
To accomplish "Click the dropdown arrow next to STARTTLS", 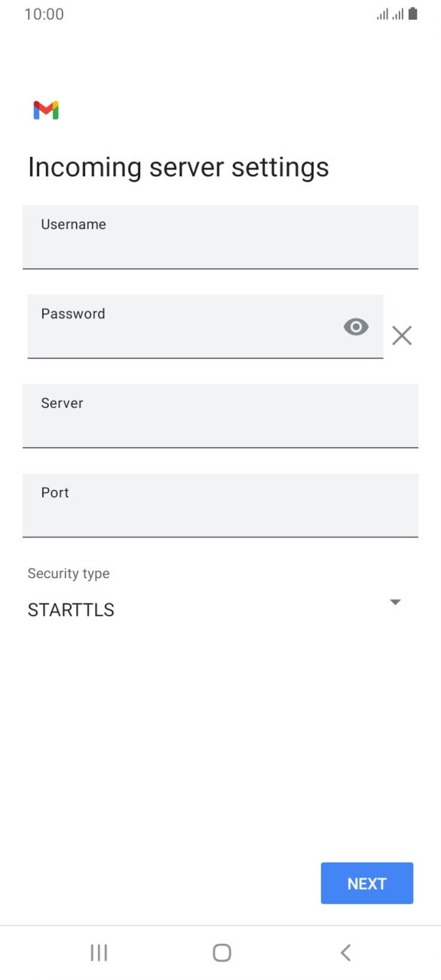I will 395,602.
